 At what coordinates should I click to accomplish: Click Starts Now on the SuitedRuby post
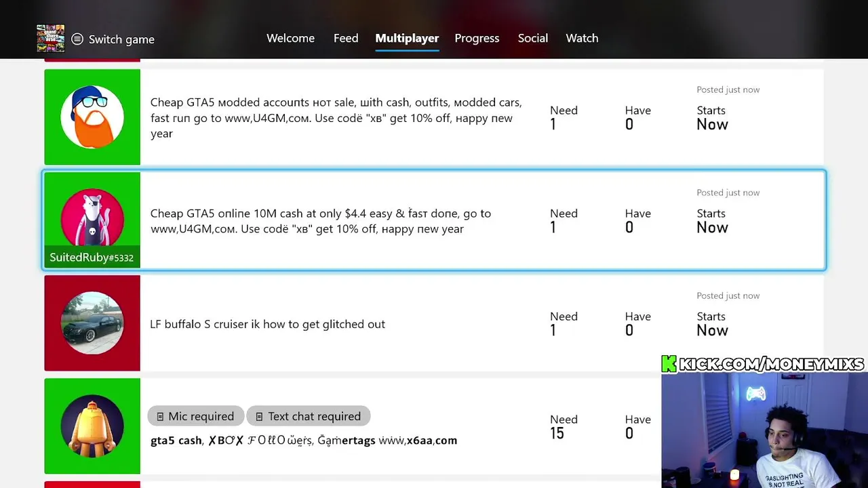tap(712, 221)
